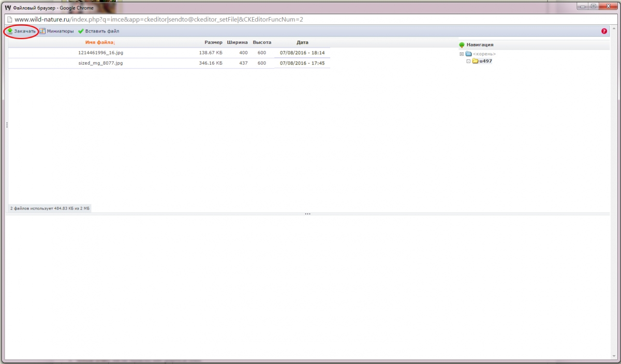Screen dimensions: 621x364
Task: Open help via the red question mark icon
Action: (604, 32)
